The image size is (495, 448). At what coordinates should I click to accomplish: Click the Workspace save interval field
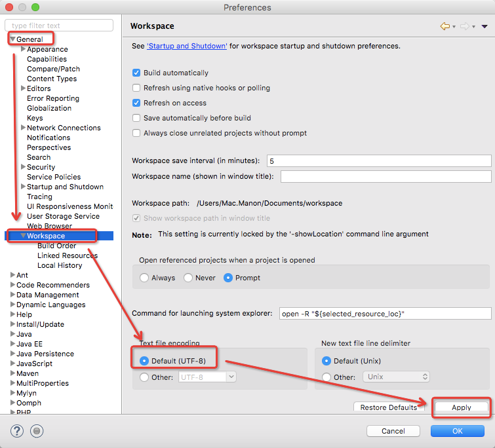point(379,160)
